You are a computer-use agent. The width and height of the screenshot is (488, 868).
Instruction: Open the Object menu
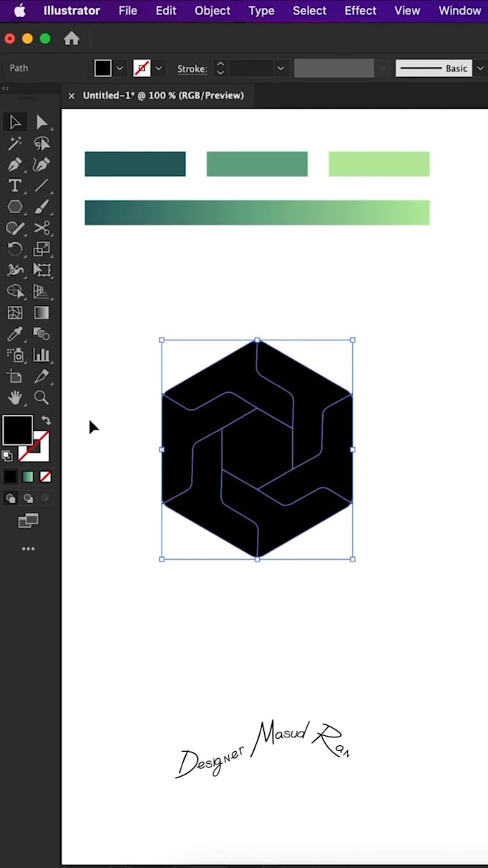[212, 11]
